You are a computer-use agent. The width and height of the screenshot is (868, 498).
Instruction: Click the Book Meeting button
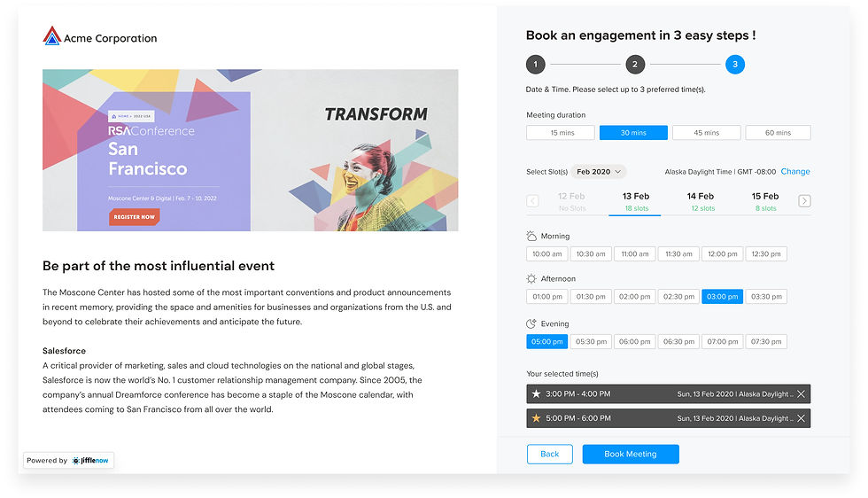631,455
